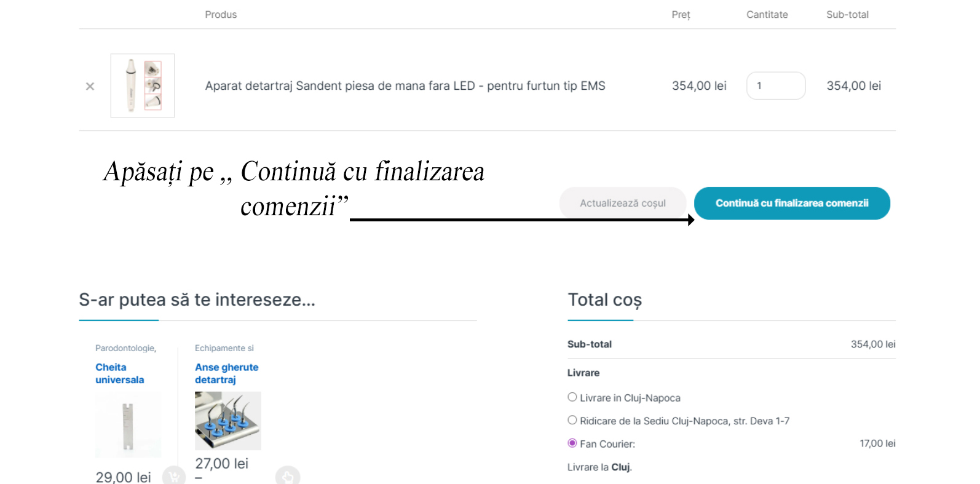
Task: Edit the quantity field showing 1
Action: pos(776,85)
